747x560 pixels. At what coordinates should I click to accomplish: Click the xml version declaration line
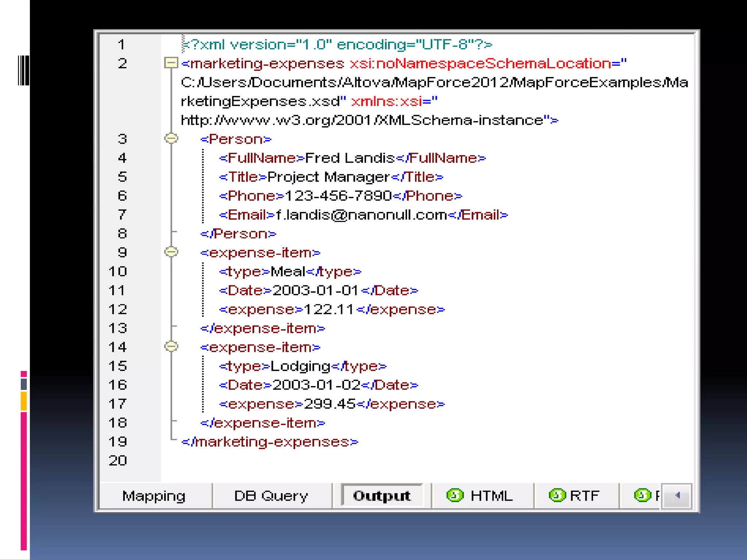[x=337, y=44]
